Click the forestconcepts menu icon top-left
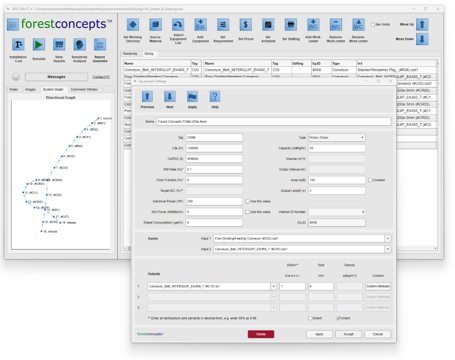Image resolution: width=455 pixels, height=360 pixels. point(13,25)
